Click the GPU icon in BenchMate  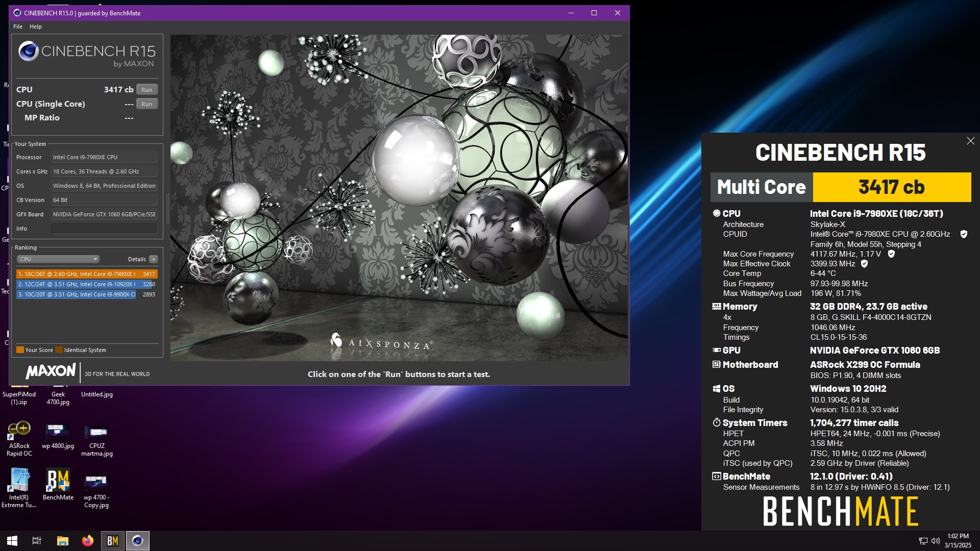click(x=717, y=350)
